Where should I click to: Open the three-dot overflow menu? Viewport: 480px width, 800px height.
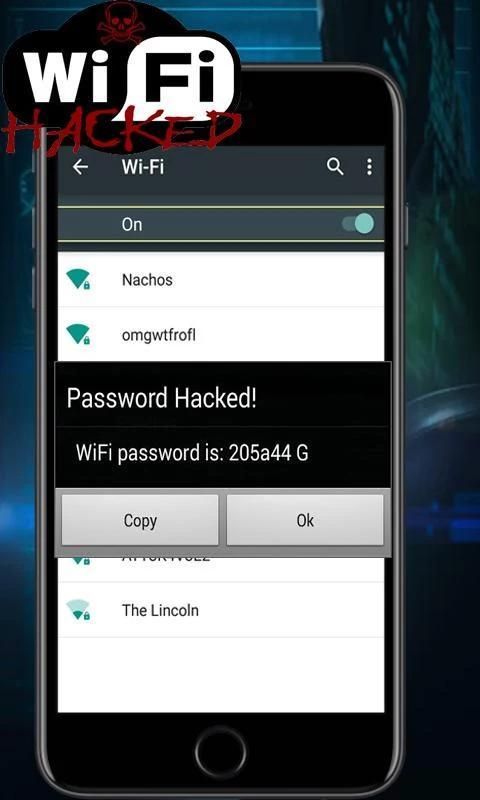click(369, 167)
